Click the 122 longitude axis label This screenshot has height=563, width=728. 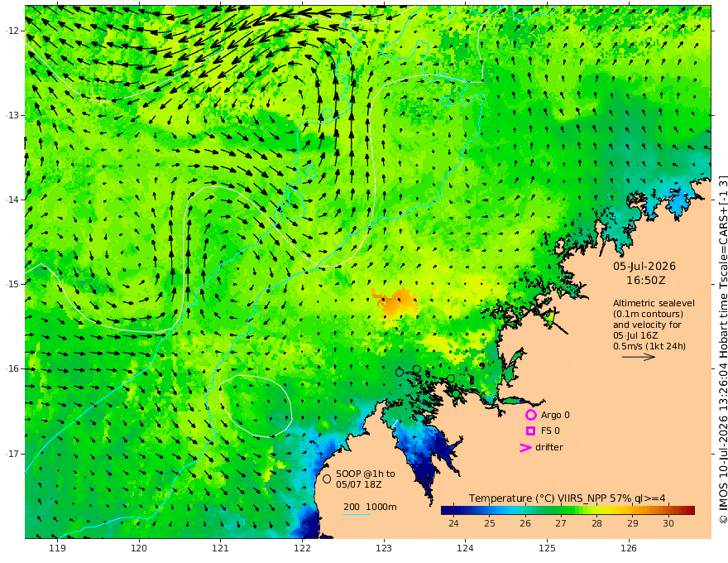pyautogui.click(x=302, y=548)
